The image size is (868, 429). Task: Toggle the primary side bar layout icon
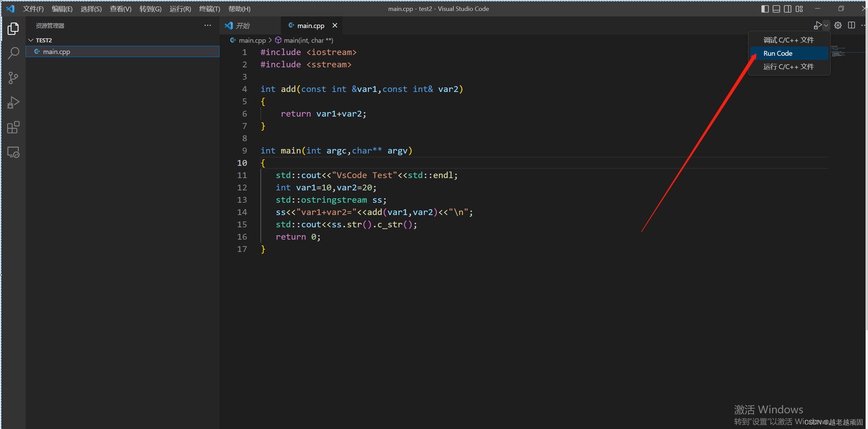pos(765,9)
